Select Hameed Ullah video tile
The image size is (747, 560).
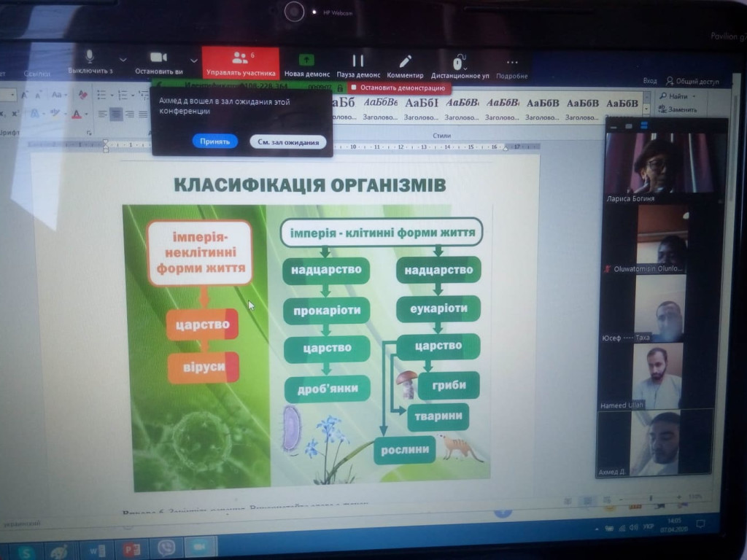[x=657, y=376]
